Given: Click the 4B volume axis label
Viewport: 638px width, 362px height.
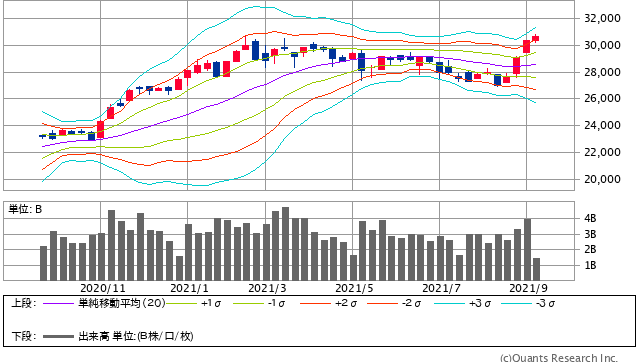Looking at the screenshot, I should click(590, 218).
